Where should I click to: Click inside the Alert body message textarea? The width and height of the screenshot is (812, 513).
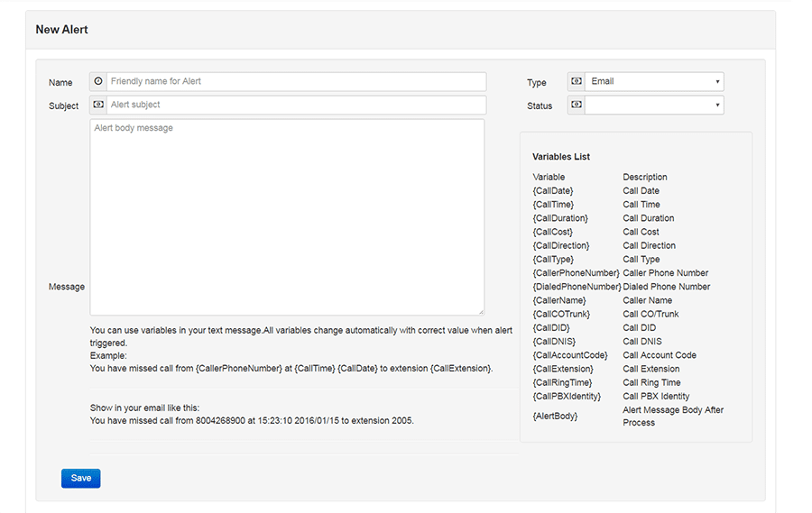[287, 216]
